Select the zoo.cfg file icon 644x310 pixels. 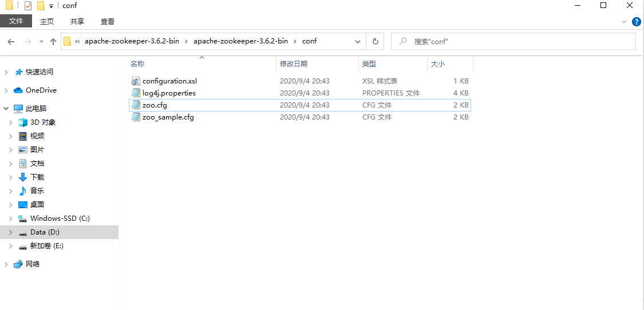pyautogui.click(x=136, y=105)
